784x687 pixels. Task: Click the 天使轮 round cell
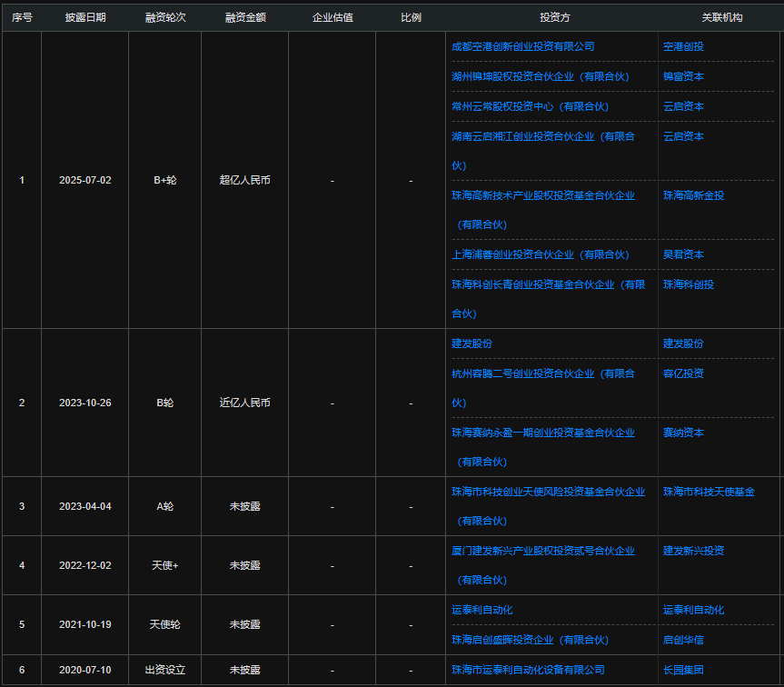(x=165, y=624)
